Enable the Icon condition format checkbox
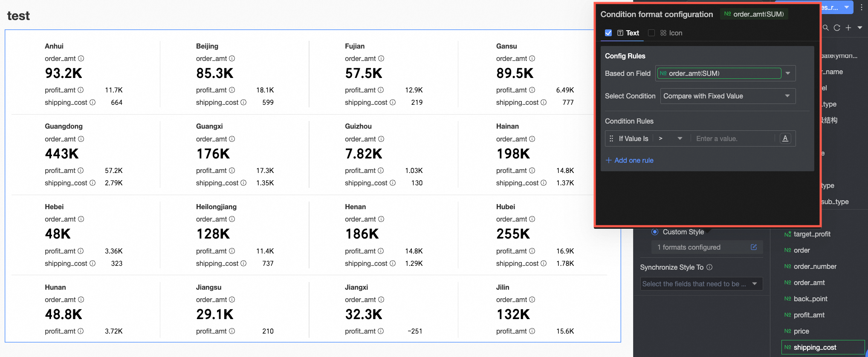Viewport: 868px width, 357px height. (x=651, y=33)
